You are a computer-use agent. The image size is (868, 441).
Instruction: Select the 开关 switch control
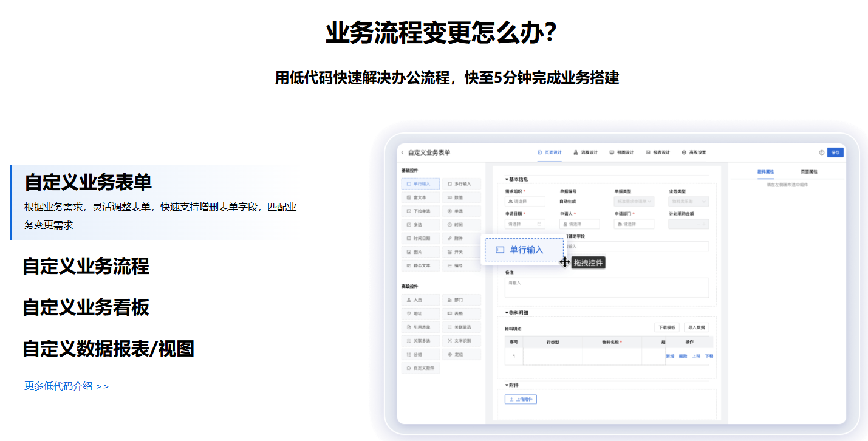tap(459, 251)
